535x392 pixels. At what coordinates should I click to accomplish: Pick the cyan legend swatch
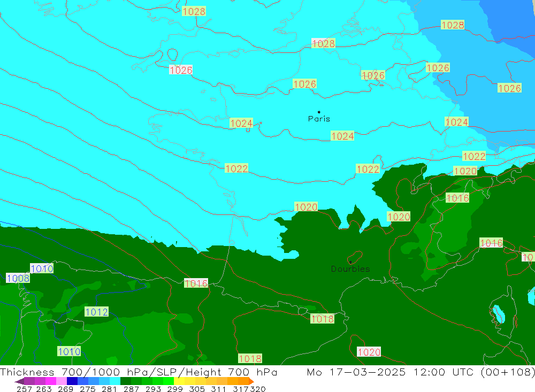(115, 381)
